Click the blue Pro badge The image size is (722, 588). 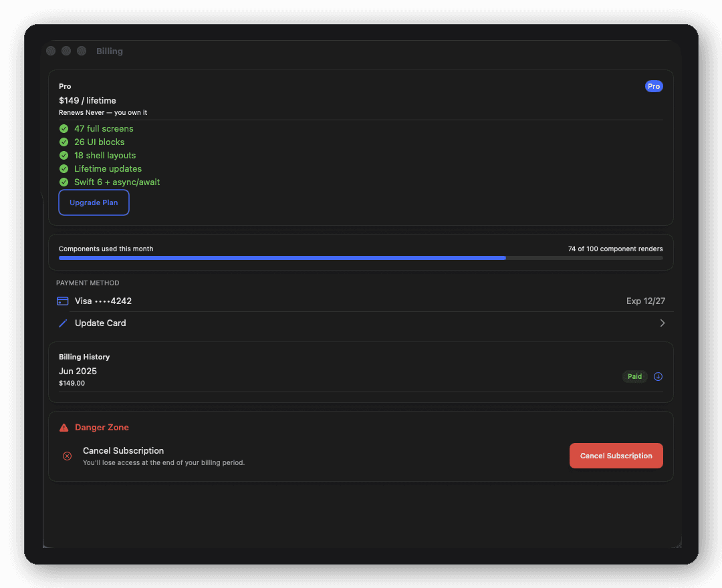coord(654,86)
